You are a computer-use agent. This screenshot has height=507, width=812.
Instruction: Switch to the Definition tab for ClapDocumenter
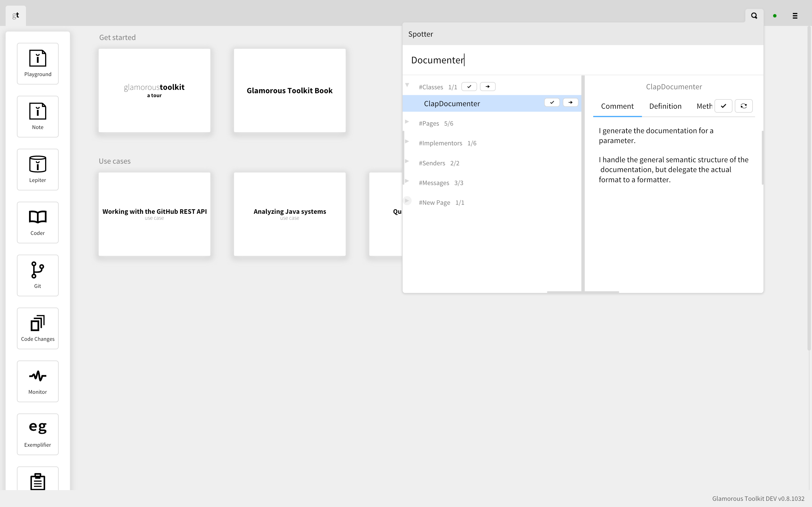coord(665,106)
